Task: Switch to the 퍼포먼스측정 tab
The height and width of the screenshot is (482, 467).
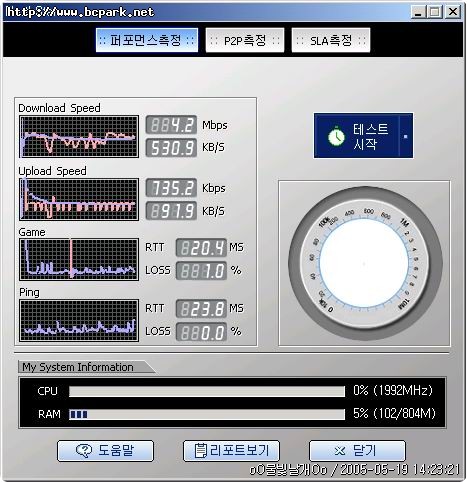Action: [x=147, y=40]
